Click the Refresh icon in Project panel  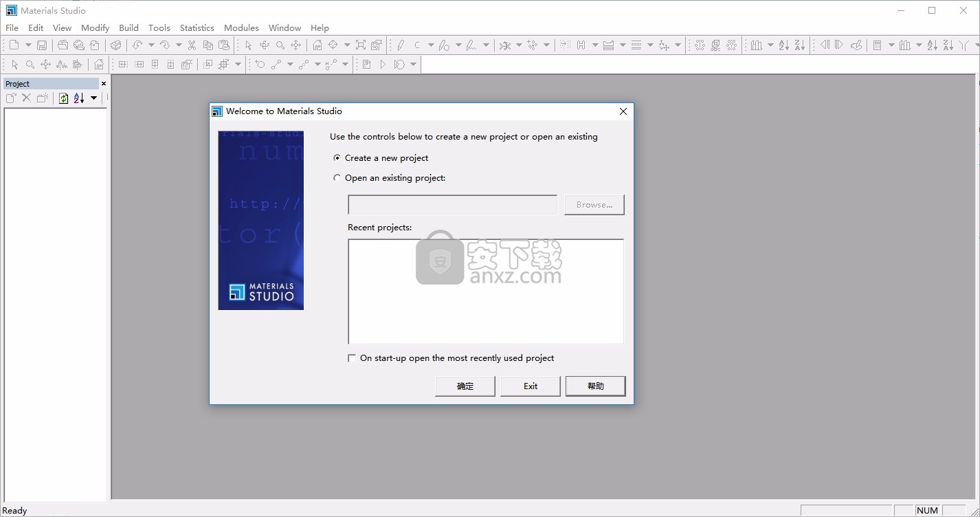(63, 98)
